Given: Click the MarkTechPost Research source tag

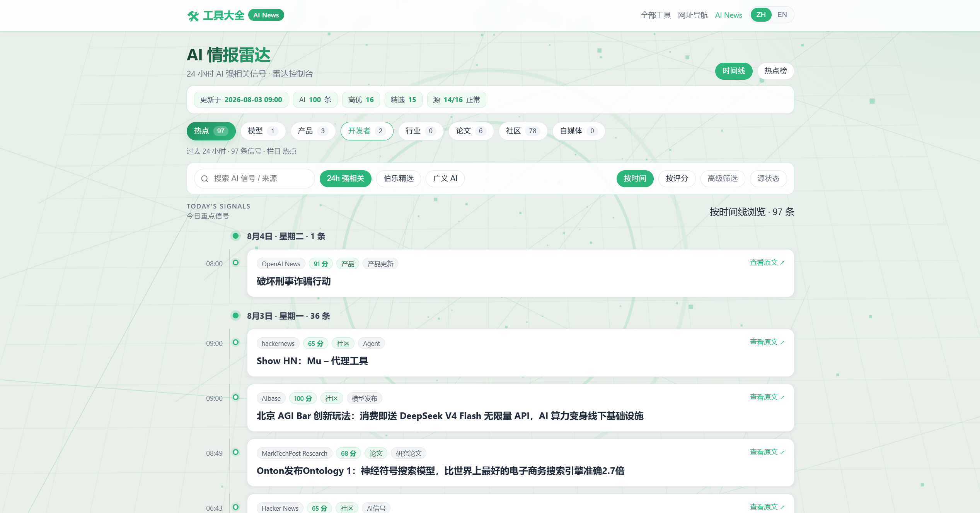Looking at the screenshot, I should (x=295, y=453).
